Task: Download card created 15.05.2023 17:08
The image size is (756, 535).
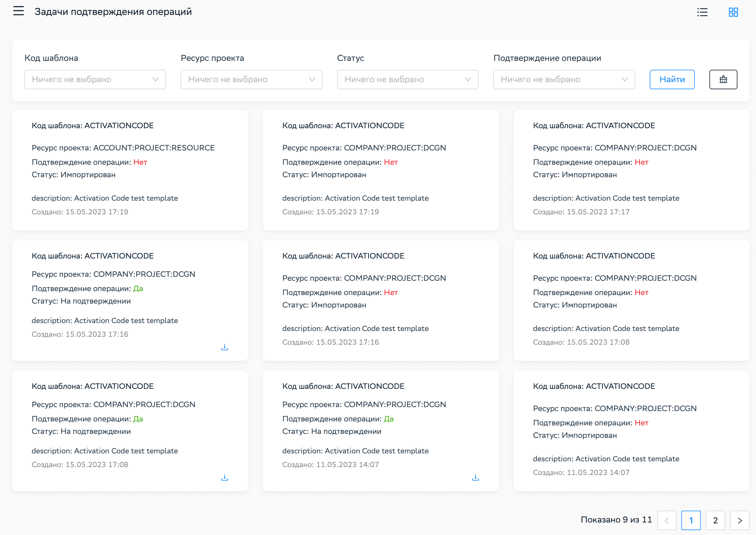Action: [x=225, y=477]
